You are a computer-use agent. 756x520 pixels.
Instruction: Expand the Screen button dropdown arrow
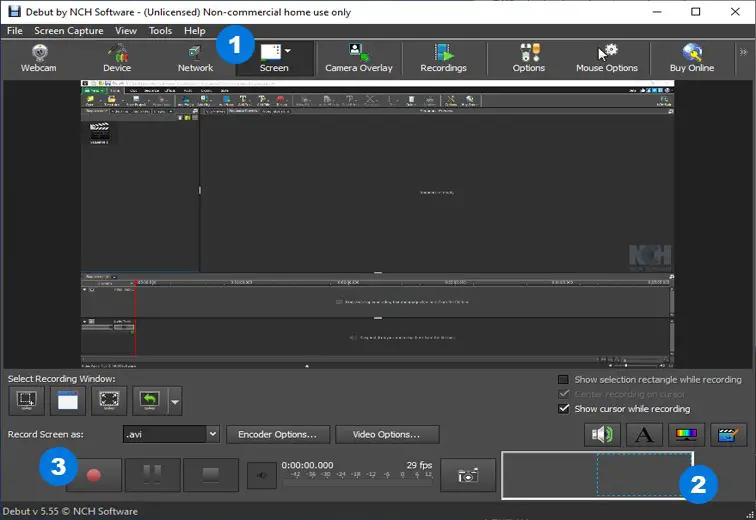[288, 51]
